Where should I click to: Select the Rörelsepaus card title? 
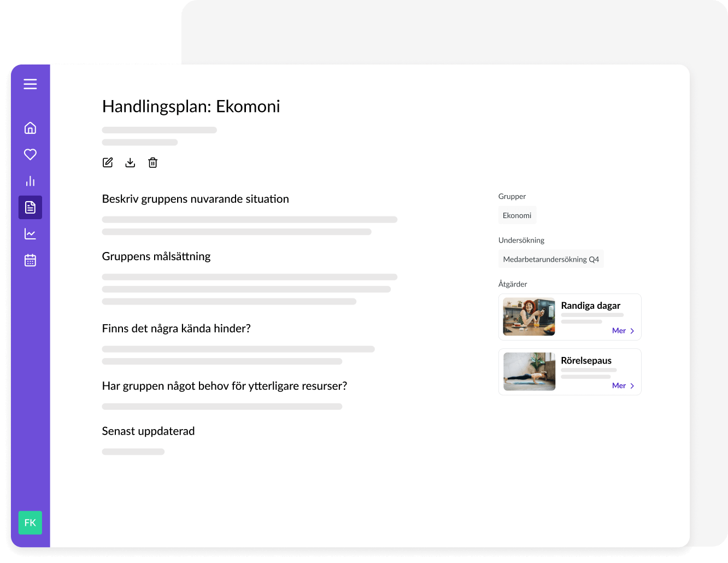[586, 360]
